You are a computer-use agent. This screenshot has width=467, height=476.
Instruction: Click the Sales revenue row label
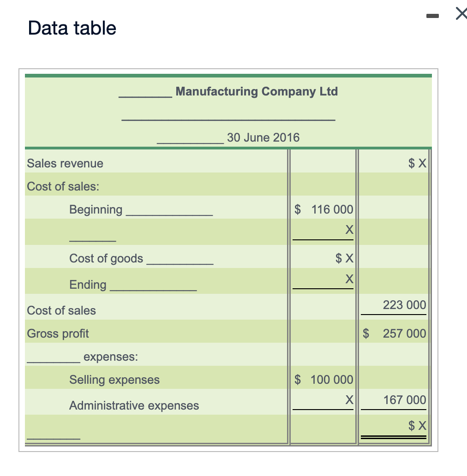tap(65, 163)
